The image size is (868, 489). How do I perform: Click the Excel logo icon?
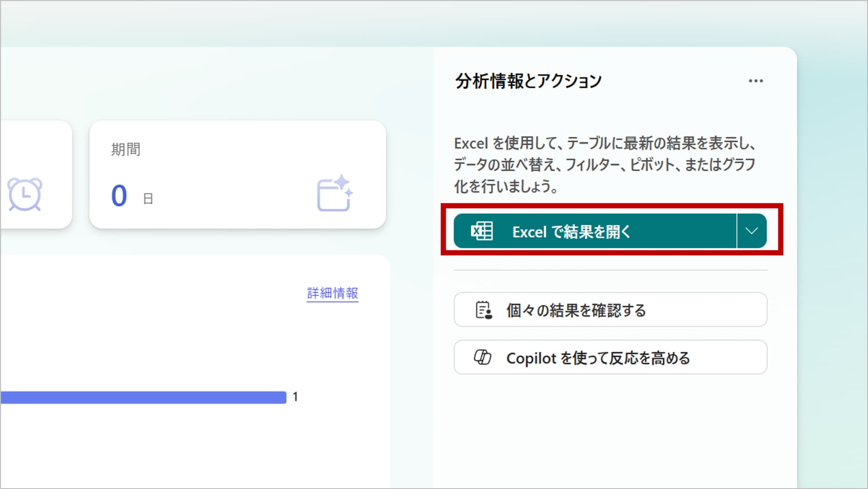tap(482, 231)
